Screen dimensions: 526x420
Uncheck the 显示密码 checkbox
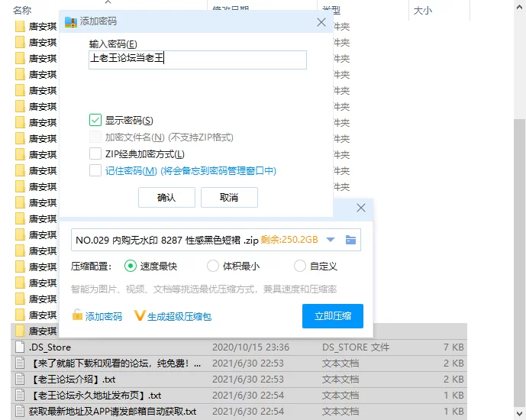click(95, 120)
